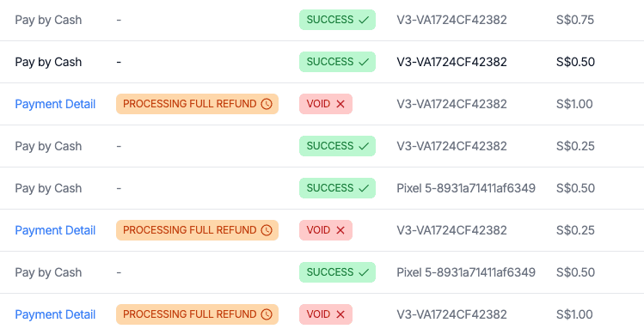Click the VOID badge in the first S$1.00 row
644x335 pixels.
(x=326, y=104)
